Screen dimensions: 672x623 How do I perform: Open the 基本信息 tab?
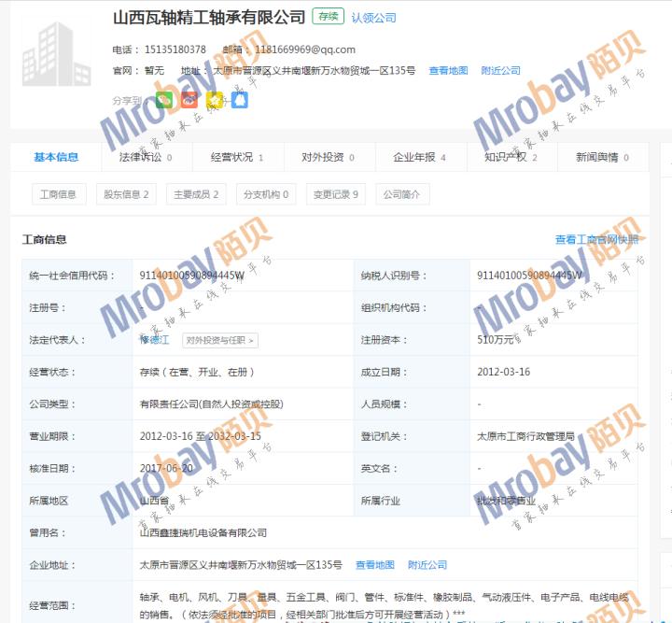click(56, 157)
